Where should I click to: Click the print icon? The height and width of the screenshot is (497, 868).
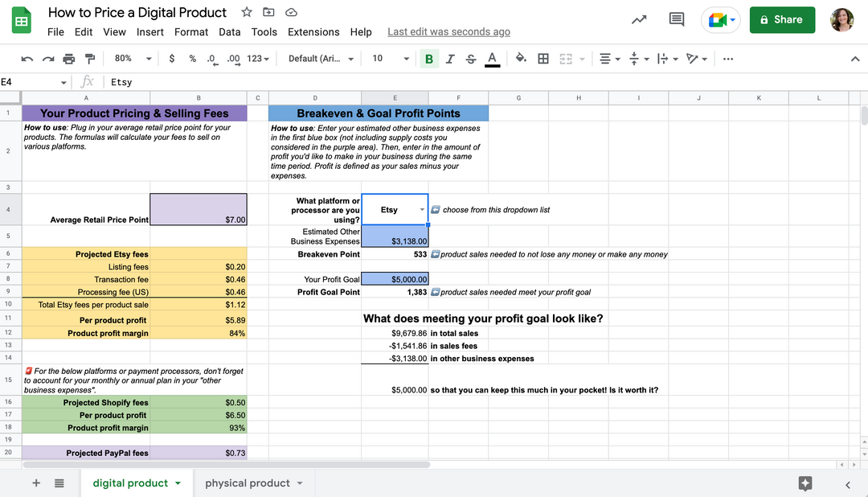pyautogui.click(x=69, y=59)
